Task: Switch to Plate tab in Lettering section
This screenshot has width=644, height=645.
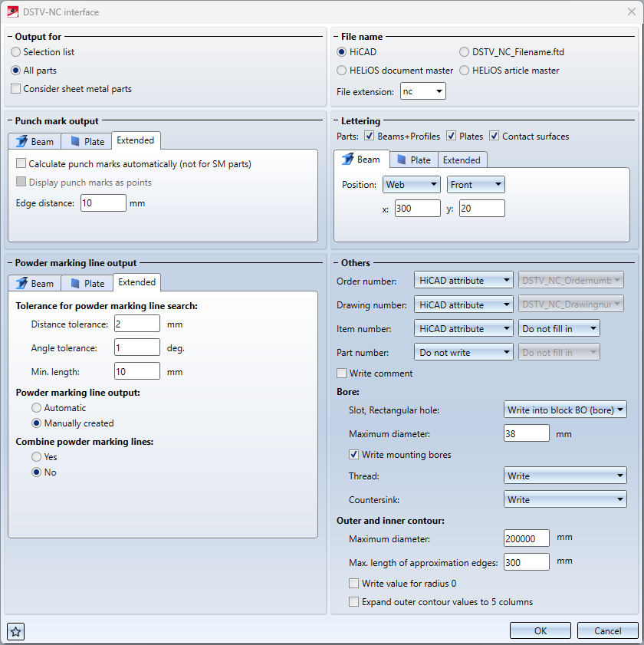Action: (x=414, y=160)
